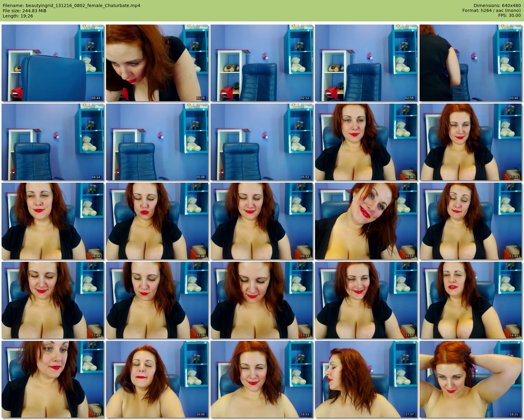Viewport: 524px width, 420px height.
Task: Open the 05:08 thumbnail
Action: pos(157,142)
